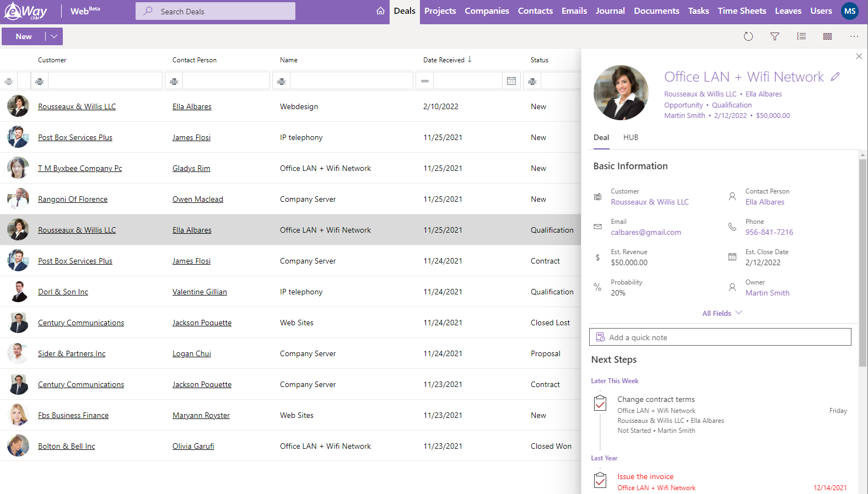The width and height of the screenshot is (868, 494).
Task: Open the more options ellipsis
Action: coord(854,36)
